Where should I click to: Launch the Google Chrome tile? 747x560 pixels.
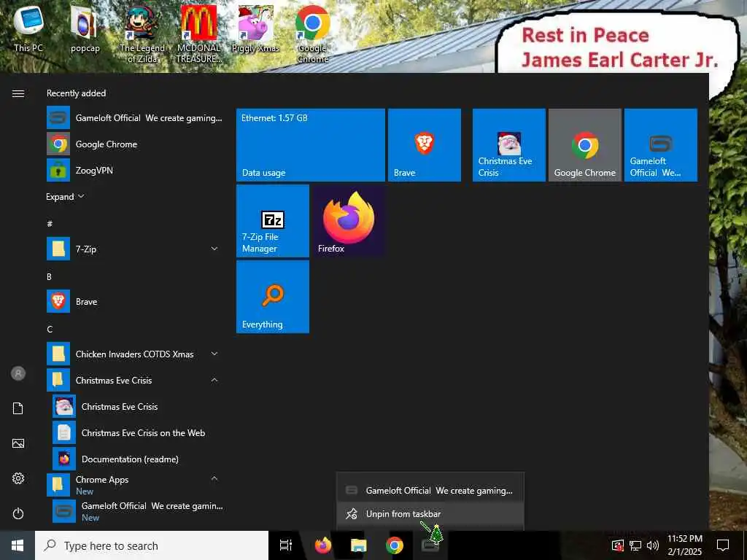point(585,145)
